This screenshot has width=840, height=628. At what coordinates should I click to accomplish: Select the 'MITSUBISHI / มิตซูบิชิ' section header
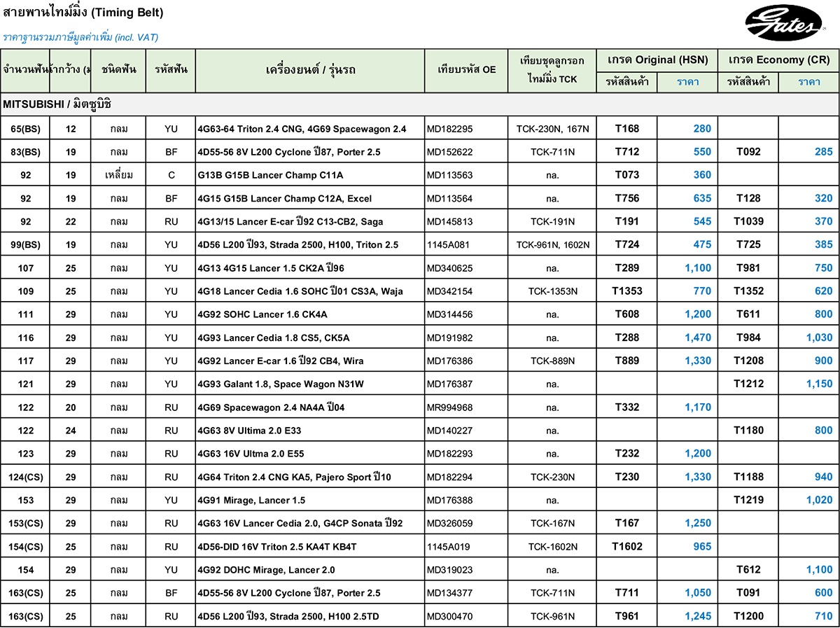pos(420,105)
